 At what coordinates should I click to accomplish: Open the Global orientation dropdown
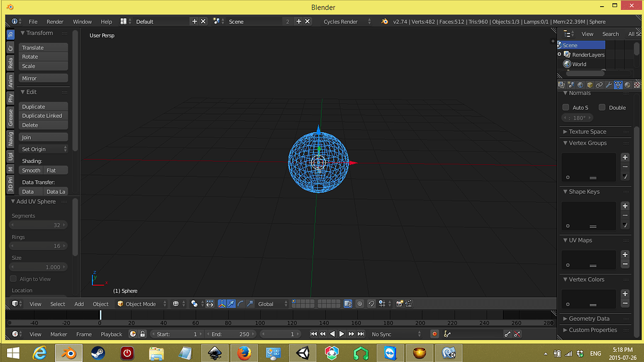pyautogui.click(x=272, y=303)
